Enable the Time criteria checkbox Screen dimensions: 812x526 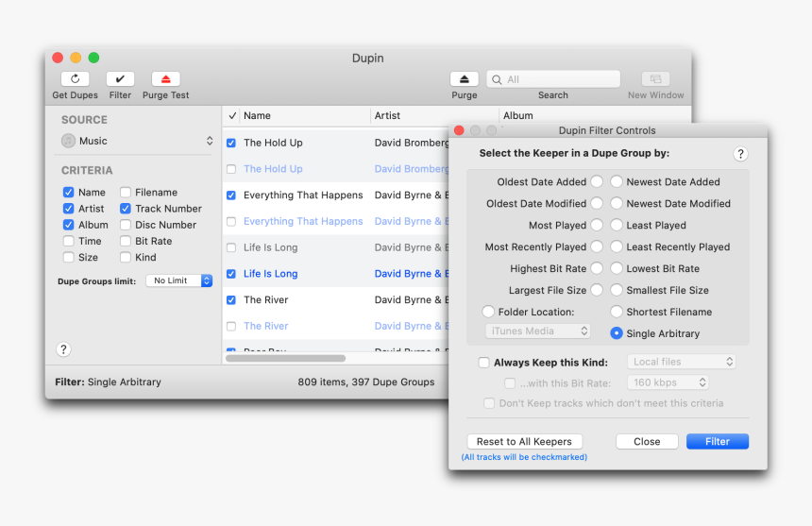point(68,241)
